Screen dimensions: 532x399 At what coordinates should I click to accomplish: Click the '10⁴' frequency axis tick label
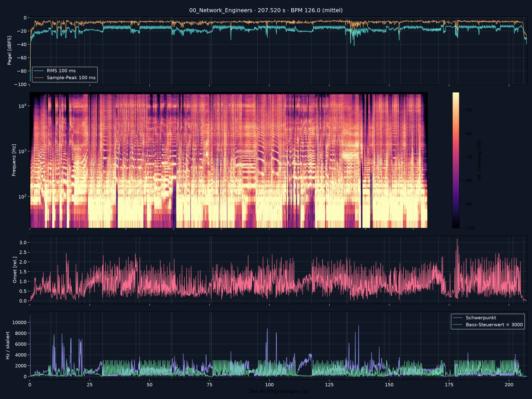(x=22, y=106)
